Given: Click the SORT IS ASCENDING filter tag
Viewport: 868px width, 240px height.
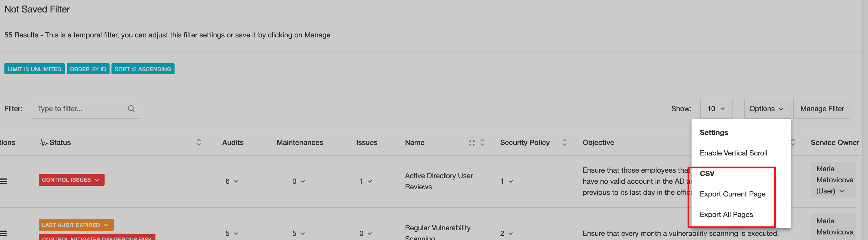Looking at the screenshot, I should (143, 69).
